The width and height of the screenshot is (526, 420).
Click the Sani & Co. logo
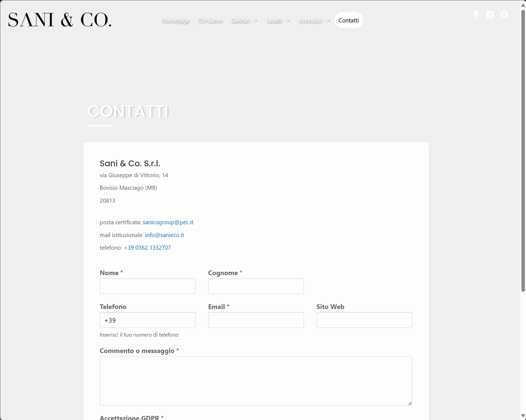tap(60, 20)
